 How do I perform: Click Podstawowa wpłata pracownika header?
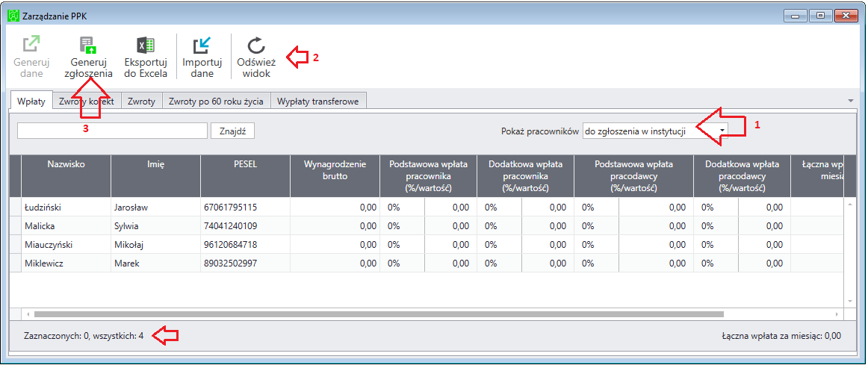(428, 176)
